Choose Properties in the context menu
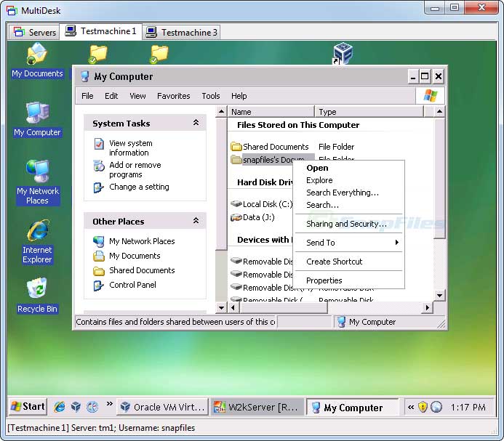 coord(349,280)
